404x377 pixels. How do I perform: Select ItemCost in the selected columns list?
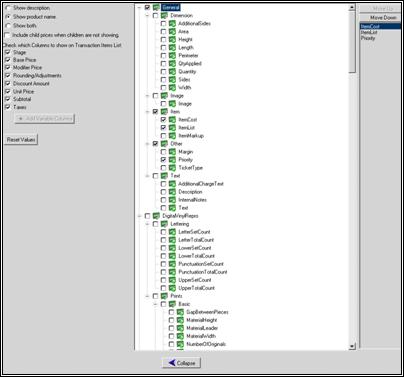pos(380,26)
